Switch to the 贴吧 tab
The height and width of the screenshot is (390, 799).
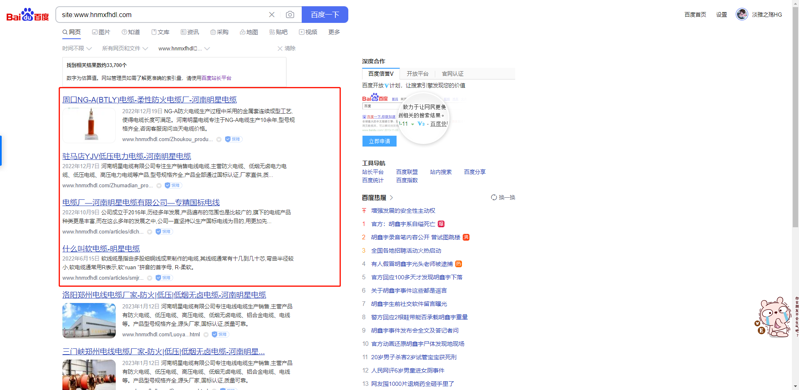[x=278, y=32]
